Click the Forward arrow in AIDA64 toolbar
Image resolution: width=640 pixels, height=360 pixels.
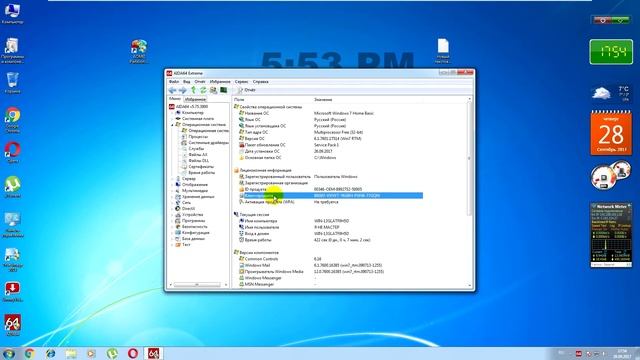point(182,90)
